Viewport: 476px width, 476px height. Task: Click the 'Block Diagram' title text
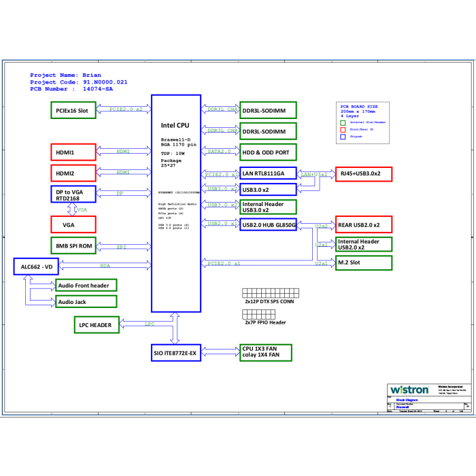[407, 400]
